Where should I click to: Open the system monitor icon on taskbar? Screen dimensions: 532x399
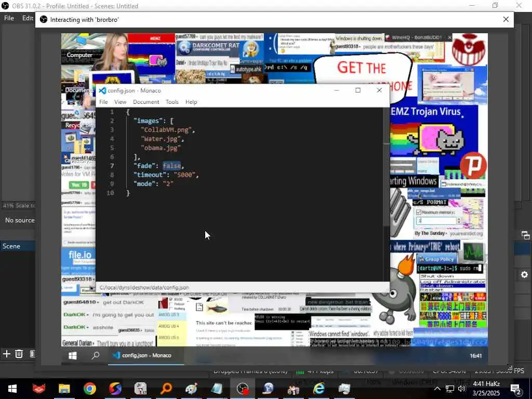[344, 389]
